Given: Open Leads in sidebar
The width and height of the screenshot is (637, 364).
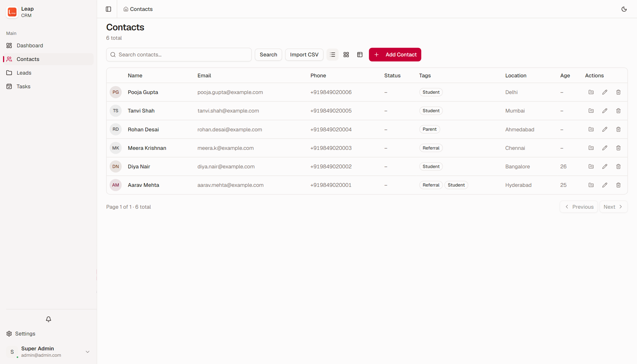Looking at the screenshot, I should pos(49,73).
